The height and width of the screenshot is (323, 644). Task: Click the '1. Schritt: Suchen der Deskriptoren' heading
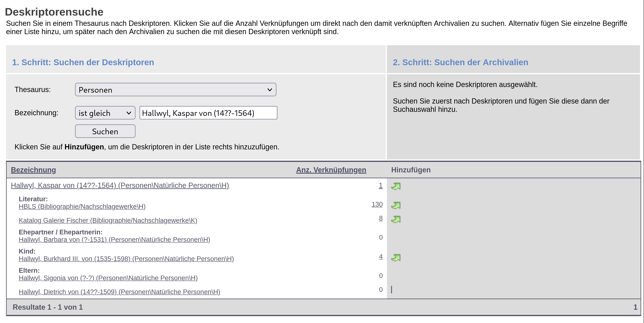(83, 62)
